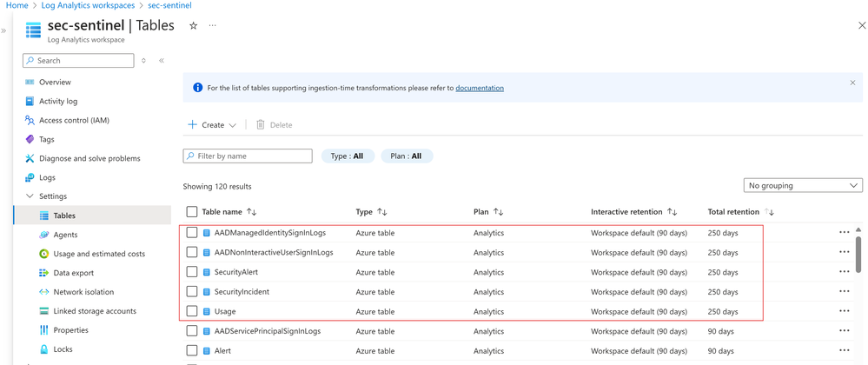This screenshot has height=365, width=868.
Task: Go to Home breadcrumb
Action: [x=17, y=5]
